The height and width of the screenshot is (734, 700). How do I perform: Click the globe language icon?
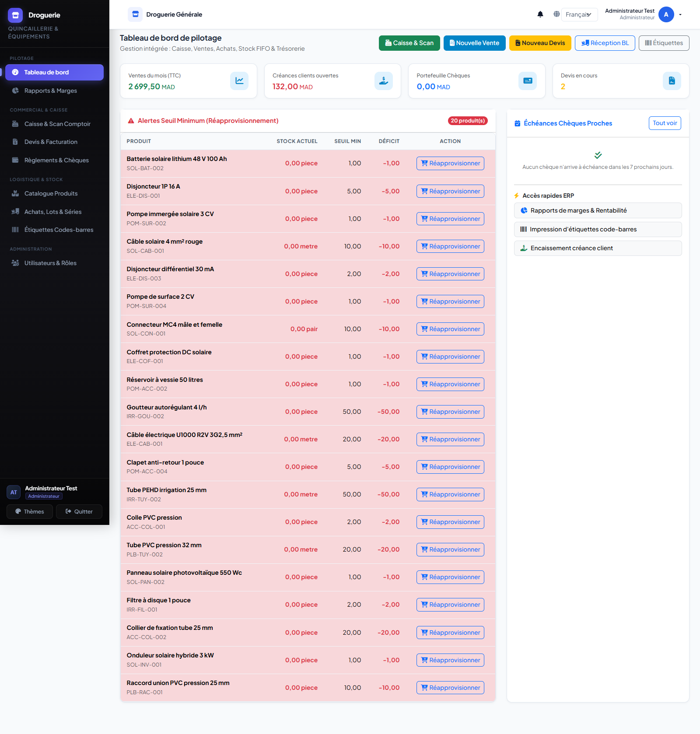[556, 14]
